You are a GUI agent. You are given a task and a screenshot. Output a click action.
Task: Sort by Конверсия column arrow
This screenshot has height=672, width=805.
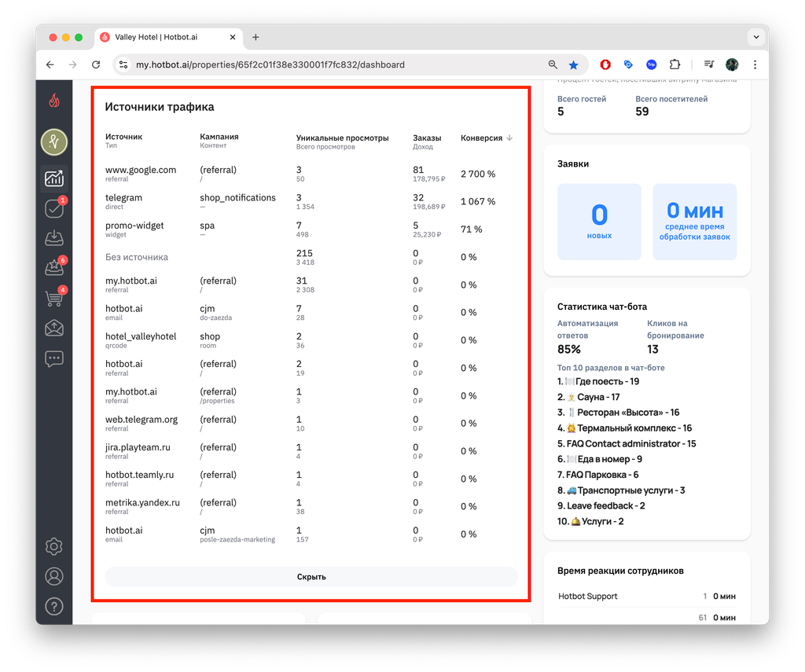tap(509, 138)
